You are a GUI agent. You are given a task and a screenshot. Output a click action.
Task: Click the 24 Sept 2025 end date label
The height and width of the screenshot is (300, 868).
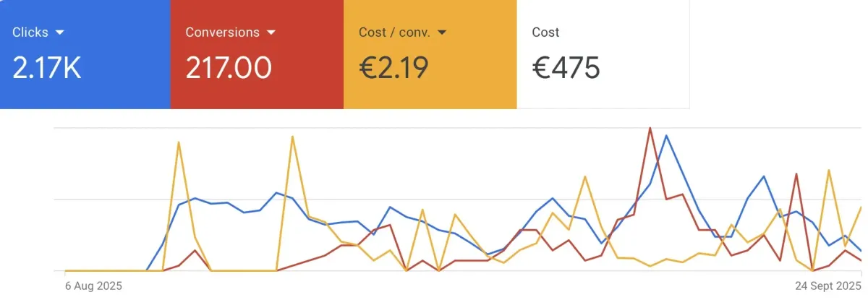824,286
